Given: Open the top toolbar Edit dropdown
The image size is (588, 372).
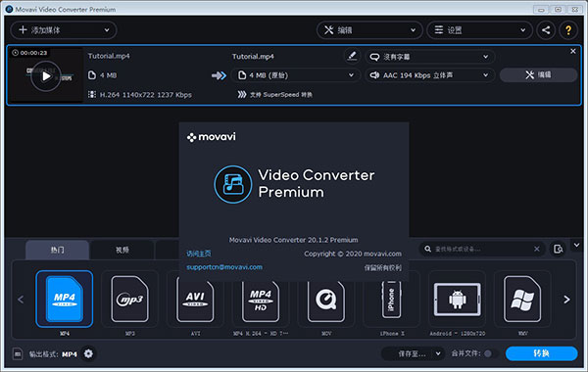Looking at the screenshot, I should click(x=369, y=30).
